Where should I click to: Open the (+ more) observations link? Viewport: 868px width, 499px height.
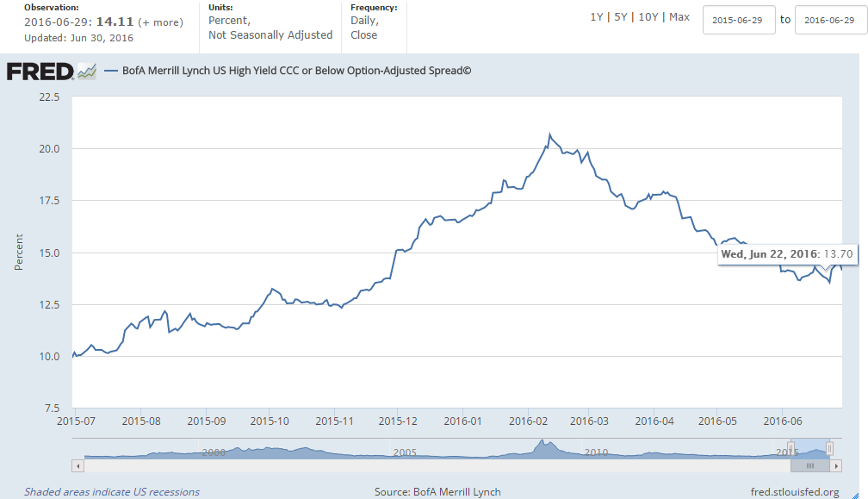coord(160,22)
